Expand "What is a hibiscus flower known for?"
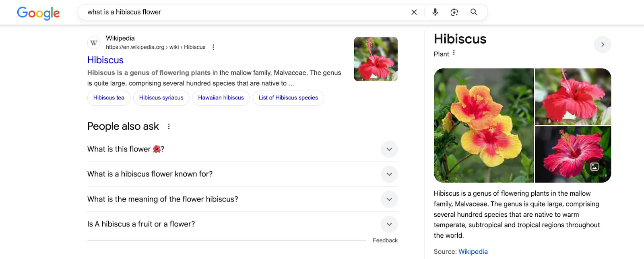 (389, 174)
